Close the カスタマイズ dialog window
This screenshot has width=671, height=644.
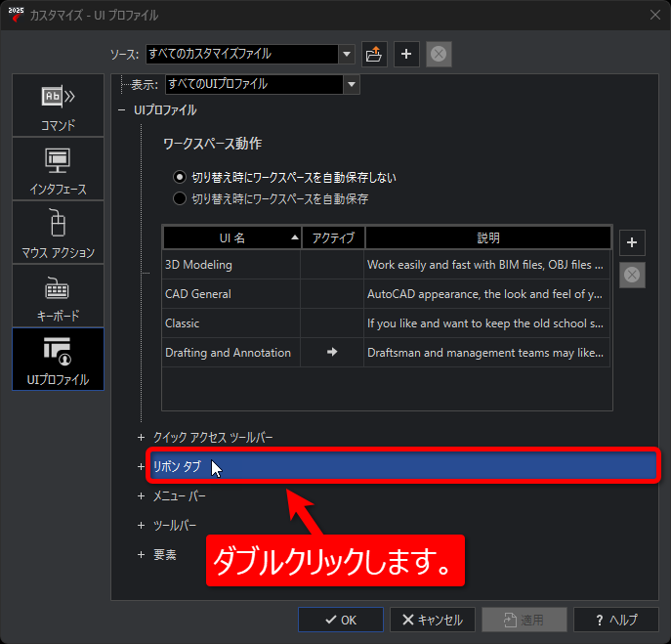click(654, 15)
